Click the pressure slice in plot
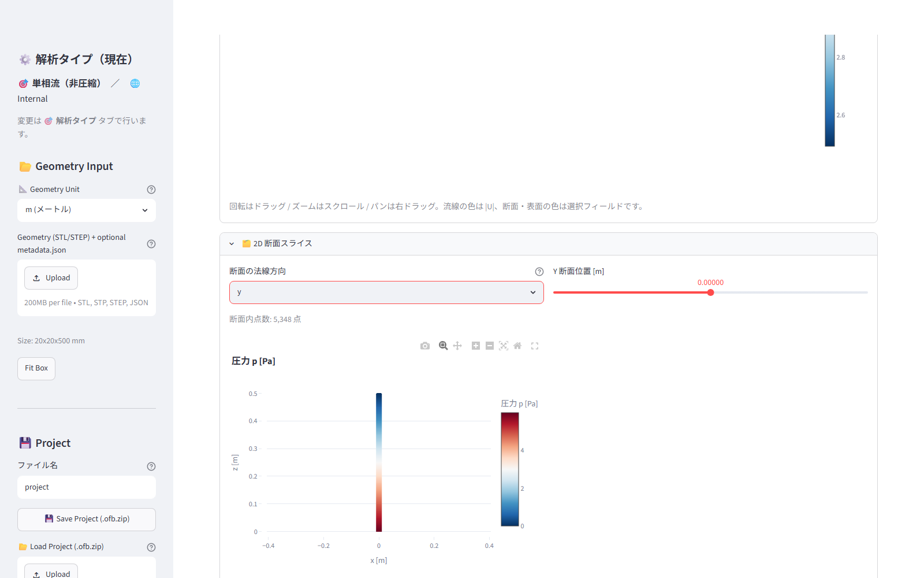The height and width of the screenshot is (578, 924). pos(379,462)
